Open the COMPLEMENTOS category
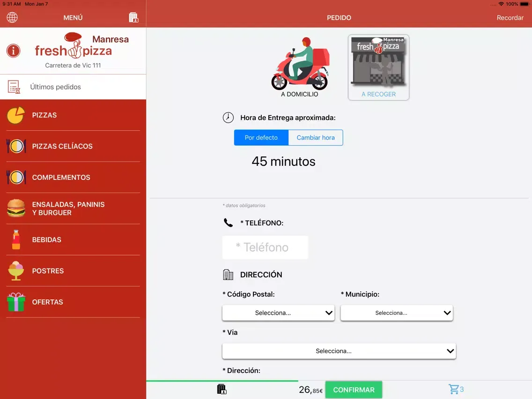Screen dimensions: 532x399 click(x=73, y=177)
